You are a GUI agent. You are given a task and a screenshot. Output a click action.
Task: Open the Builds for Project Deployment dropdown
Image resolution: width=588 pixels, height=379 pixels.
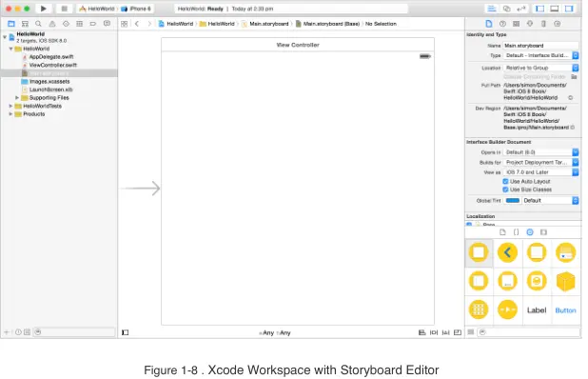pos(540,163)
